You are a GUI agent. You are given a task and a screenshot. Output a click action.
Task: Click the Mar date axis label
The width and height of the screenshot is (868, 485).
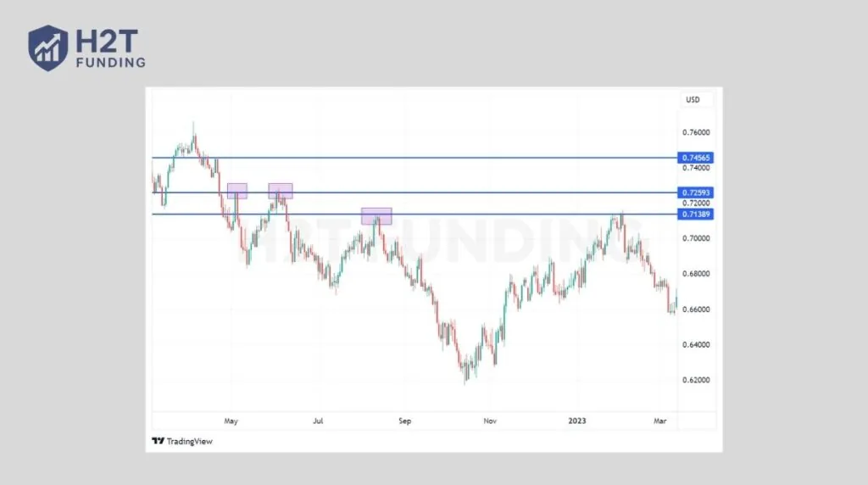coord(659,421)
